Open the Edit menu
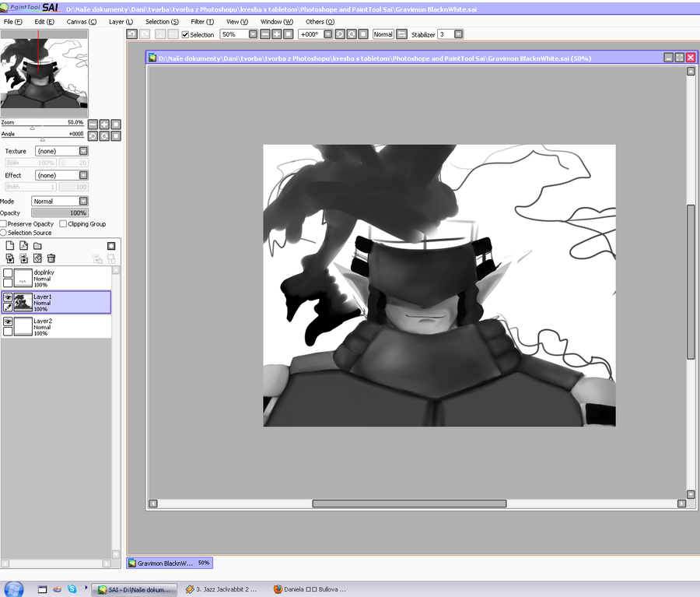The image size is (700, 597). 44,22
